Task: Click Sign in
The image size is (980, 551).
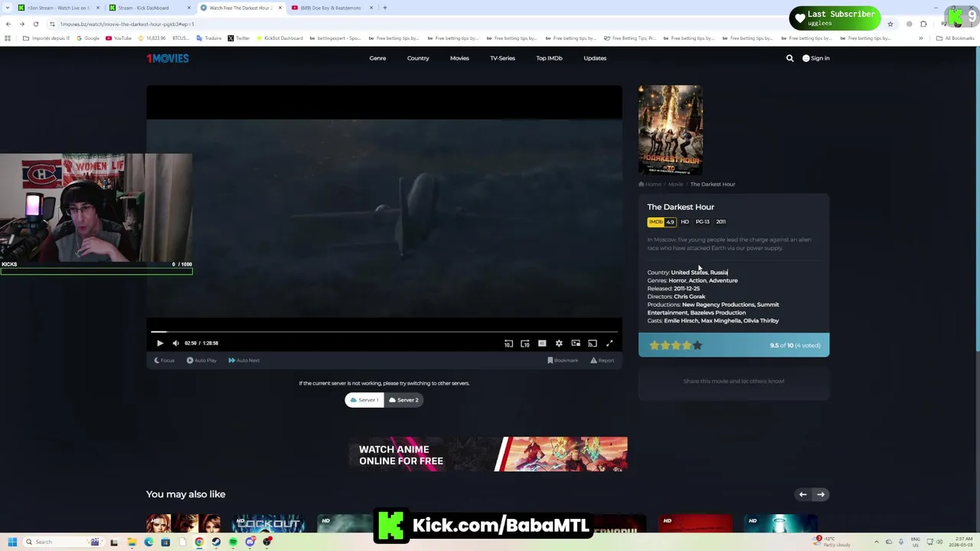Action: pyautogui.click(x=816, y=58)
